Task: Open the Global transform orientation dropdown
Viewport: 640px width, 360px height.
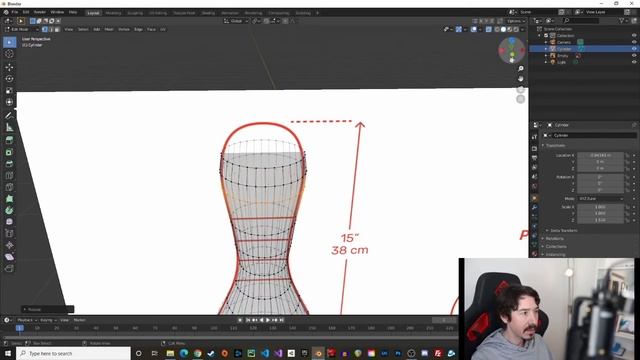Action: pos(236,21)
